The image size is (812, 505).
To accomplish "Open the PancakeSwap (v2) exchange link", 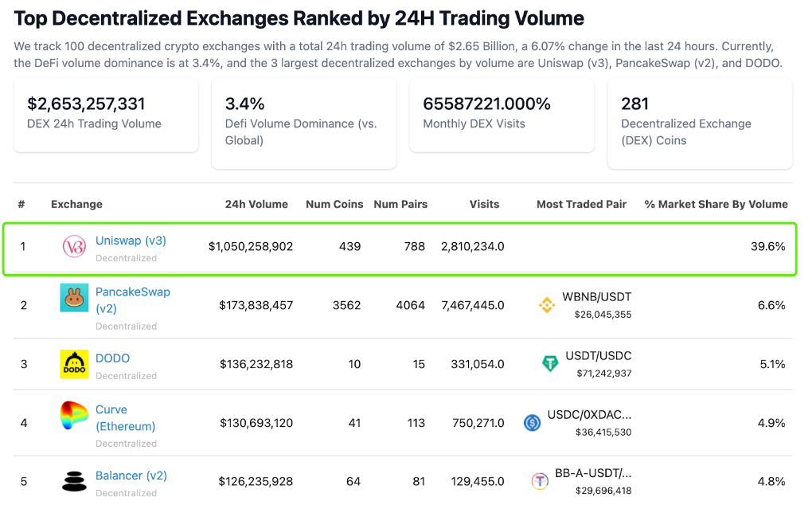I will point(133,299).
